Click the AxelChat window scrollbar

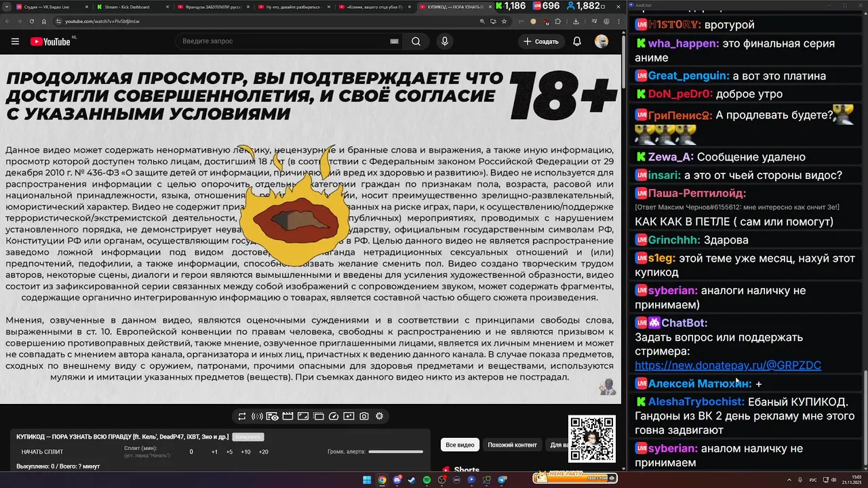[865, 419]
